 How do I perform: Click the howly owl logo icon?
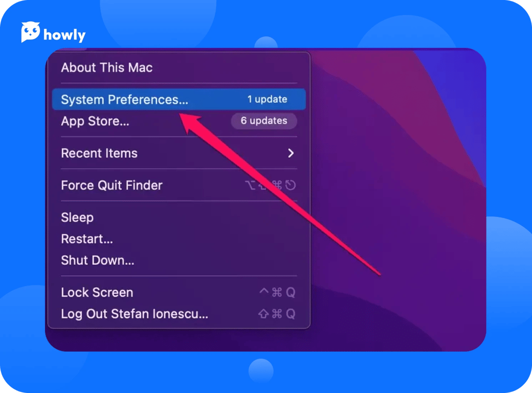30,32
